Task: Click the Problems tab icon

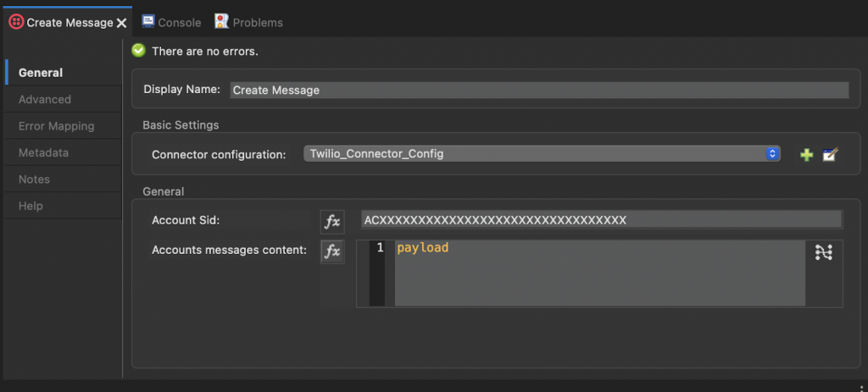Action: coord(222,21)
